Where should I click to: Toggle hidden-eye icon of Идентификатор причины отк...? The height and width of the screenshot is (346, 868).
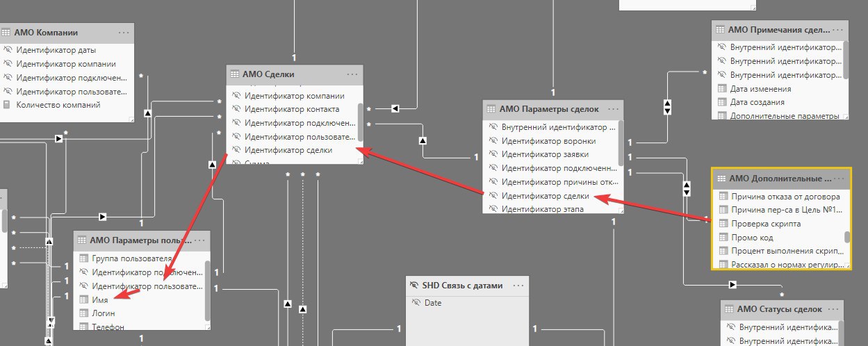pyautogui.click(x=493, y=182)
